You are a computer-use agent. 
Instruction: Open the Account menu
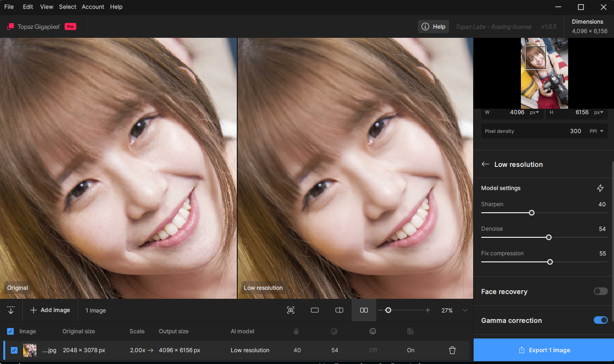tap(93, 7)
